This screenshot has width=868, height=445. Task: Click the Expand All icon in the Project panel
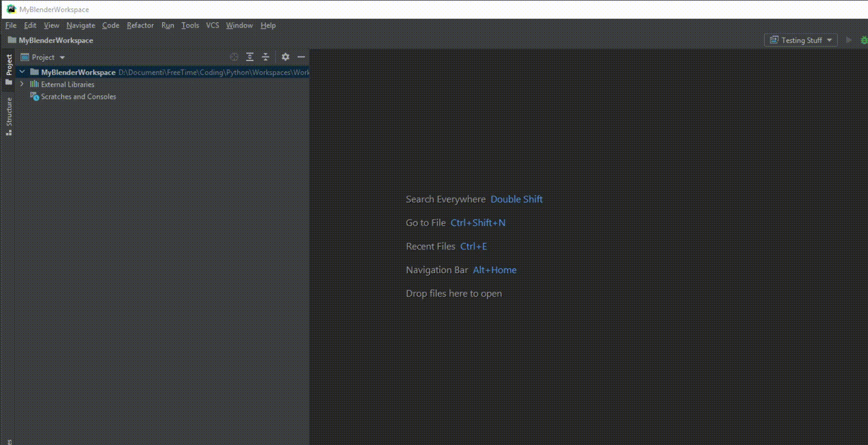(250, 57)
